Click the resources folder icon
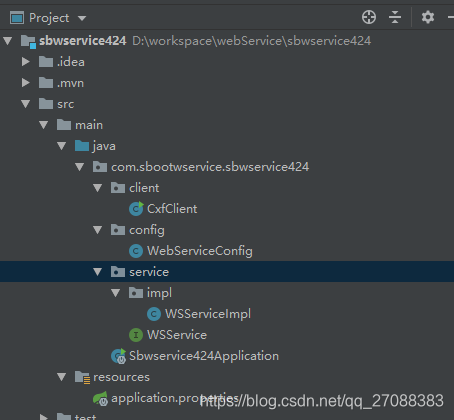The image size is (454, 420). pyautogui.click(x=82, y=377)
